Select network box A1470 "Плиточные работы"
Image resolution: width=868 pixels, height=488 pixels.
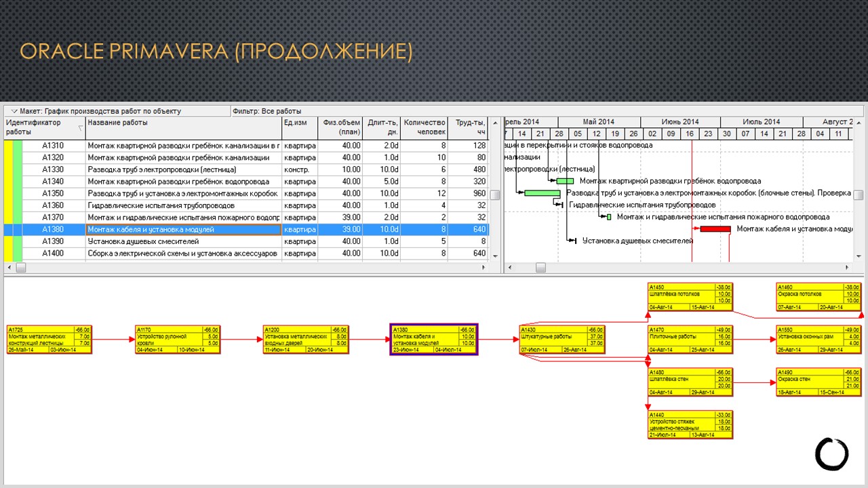(x=690, y=340)
